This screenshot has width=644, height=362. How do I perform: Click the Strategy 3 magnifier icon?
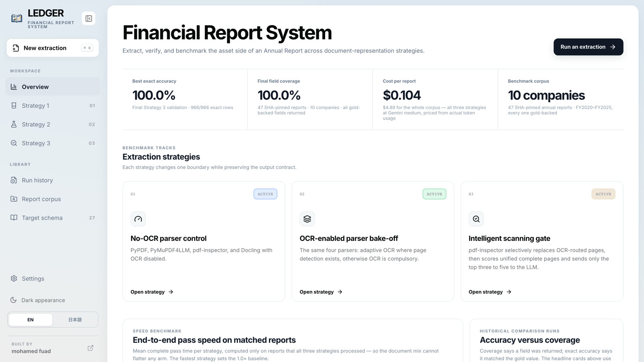[x=14, y=143]
